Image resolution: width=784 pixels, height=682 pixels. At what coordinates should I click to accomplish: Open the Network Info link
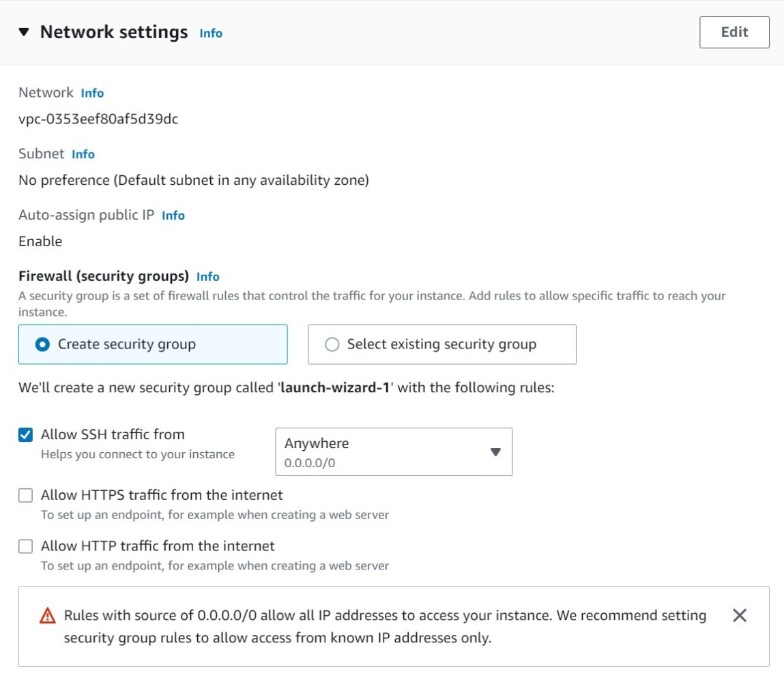click(92, 93)
